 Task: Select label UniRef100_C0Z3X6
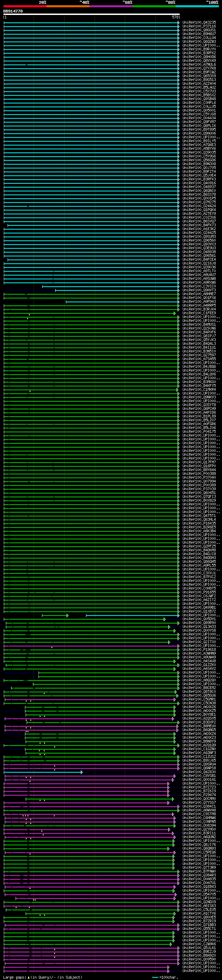point(199,218)
